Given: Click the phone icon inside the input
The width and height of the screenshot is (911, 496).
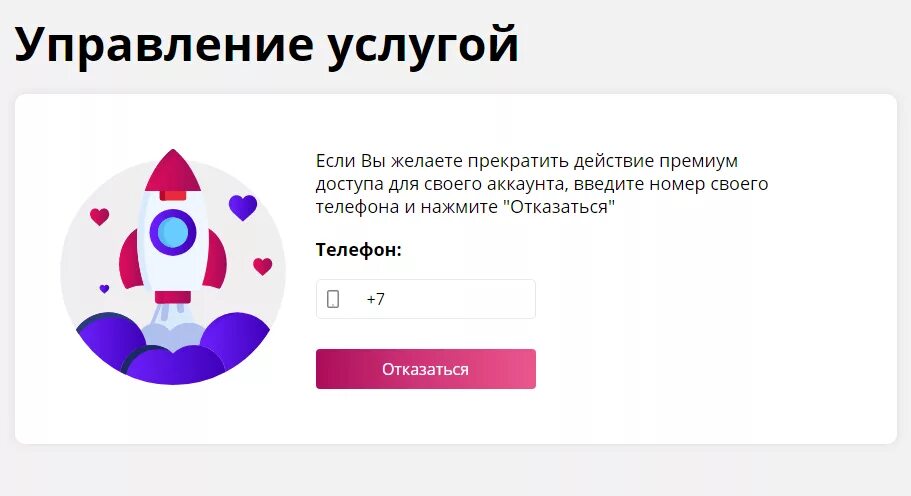Looking at the screenshot, I should click(333, 299).
